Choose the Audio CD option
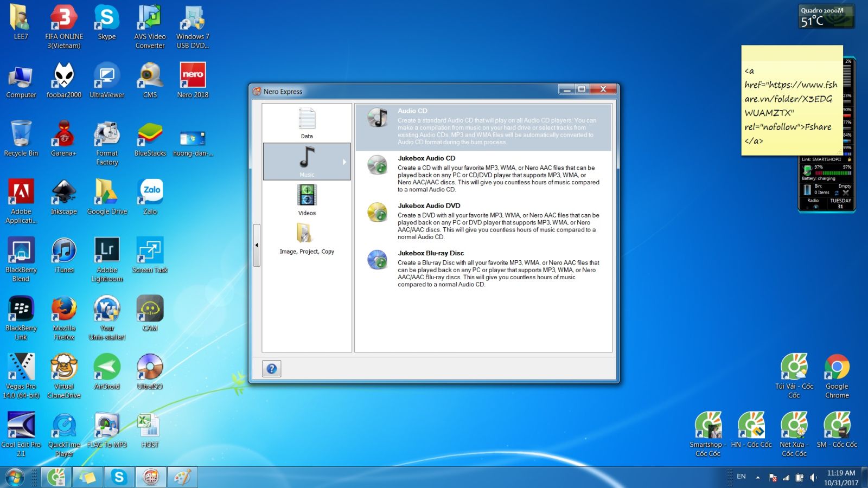 [x=412, y=111]
